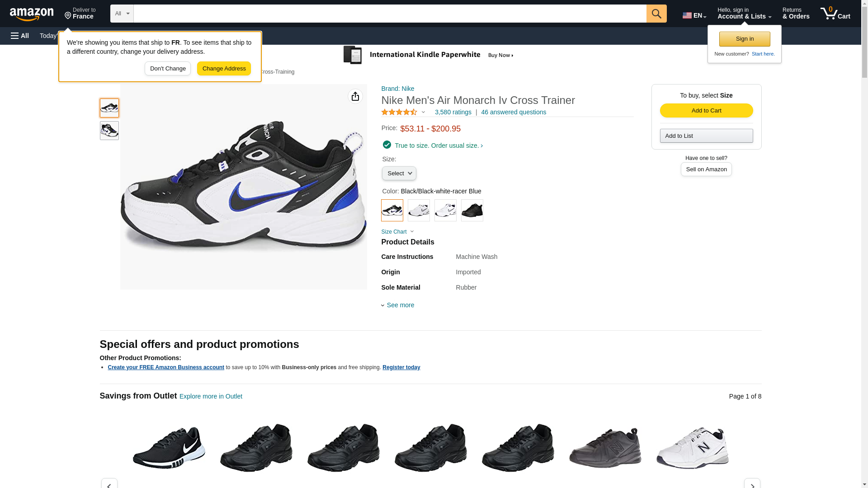Open Returns & Orders
868x488 pixels.
[796, 14]
